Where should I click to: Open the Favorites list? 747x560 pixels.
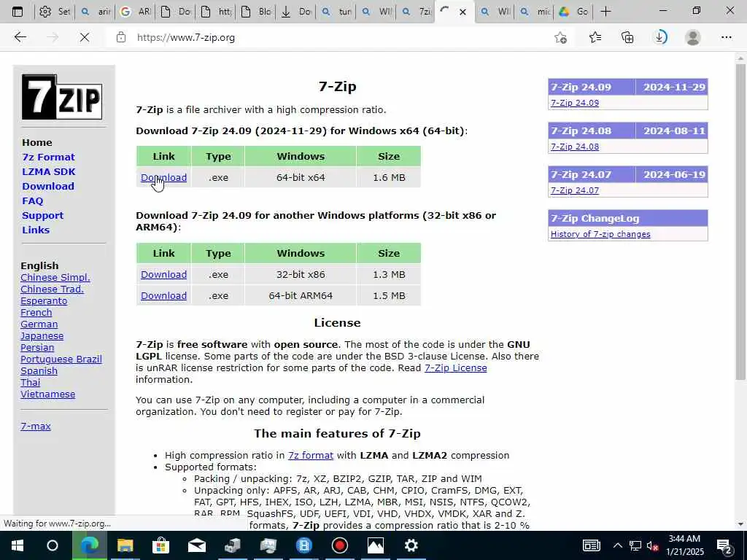point(595,37)
